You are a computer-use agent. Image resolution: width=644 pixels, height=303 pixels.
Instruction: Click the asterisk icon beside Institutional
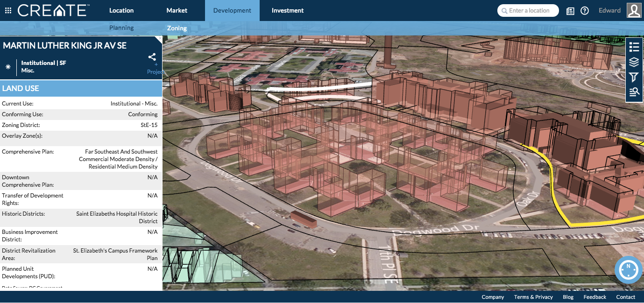[8, 67]
